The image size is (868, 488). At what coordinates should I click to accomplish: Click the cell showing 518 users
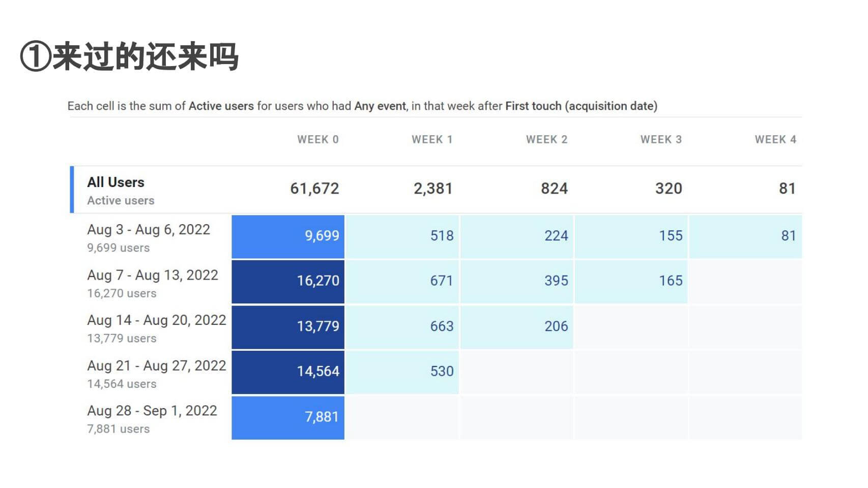tap(402, 236)
